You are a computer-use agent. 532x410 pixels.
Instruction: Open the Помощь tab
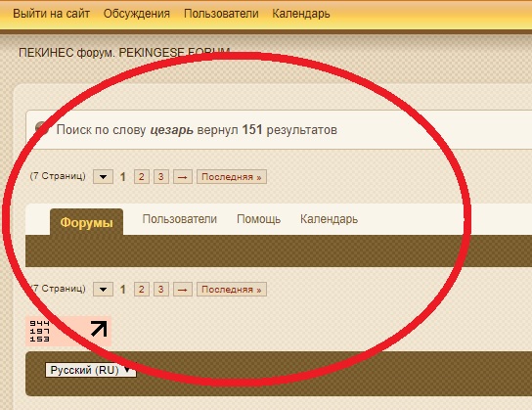pyautogui.click(x=258, y=219)
